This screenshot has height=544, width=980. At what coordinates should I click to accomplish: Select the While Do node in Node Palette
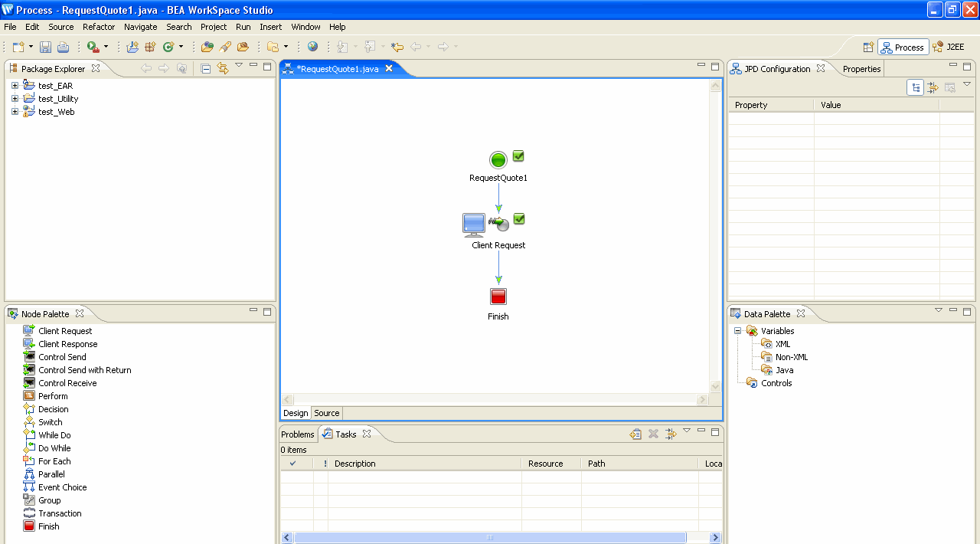(53, 434)
